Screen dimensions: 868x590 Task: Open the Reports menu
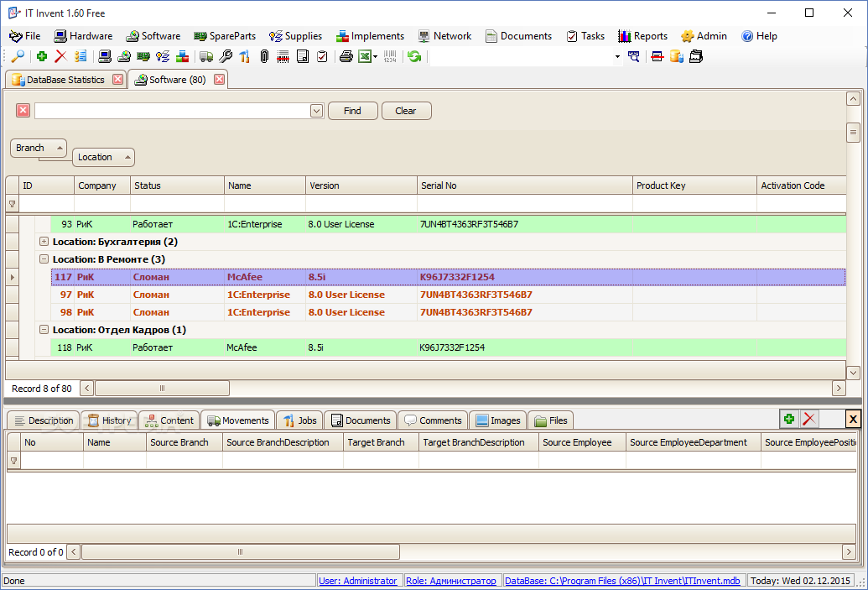point(642,36)
